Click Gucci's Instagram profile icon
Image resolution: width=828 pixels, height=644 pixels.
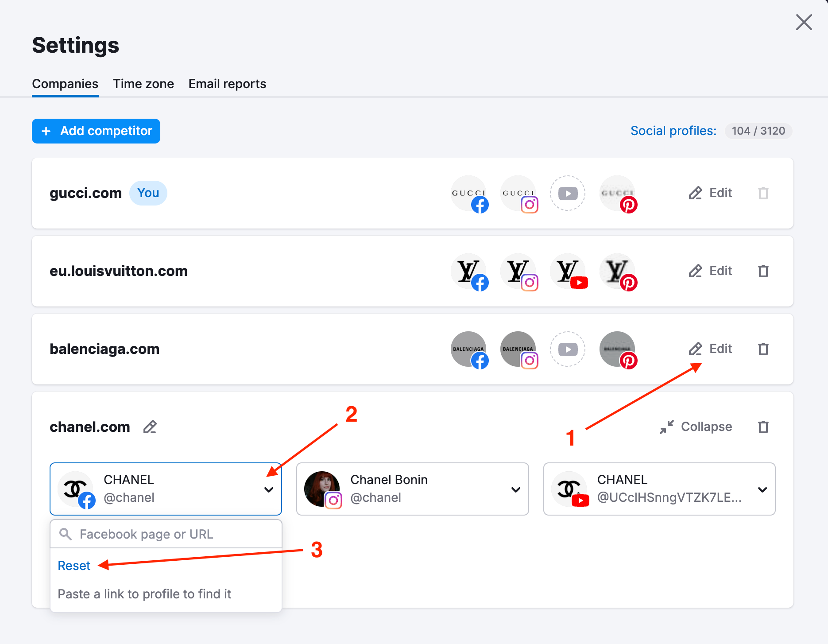[519, 194]
